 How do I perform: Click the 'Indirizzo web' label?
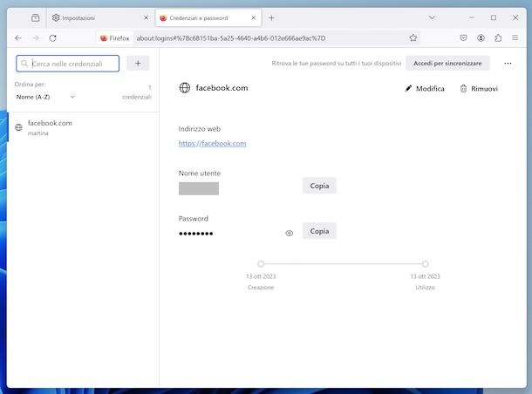200,129
